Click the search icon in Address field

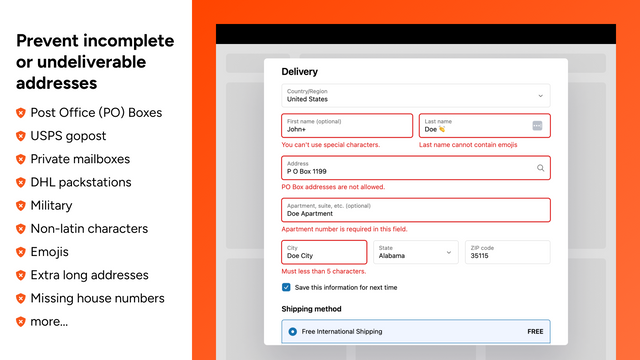pos(540,168)
